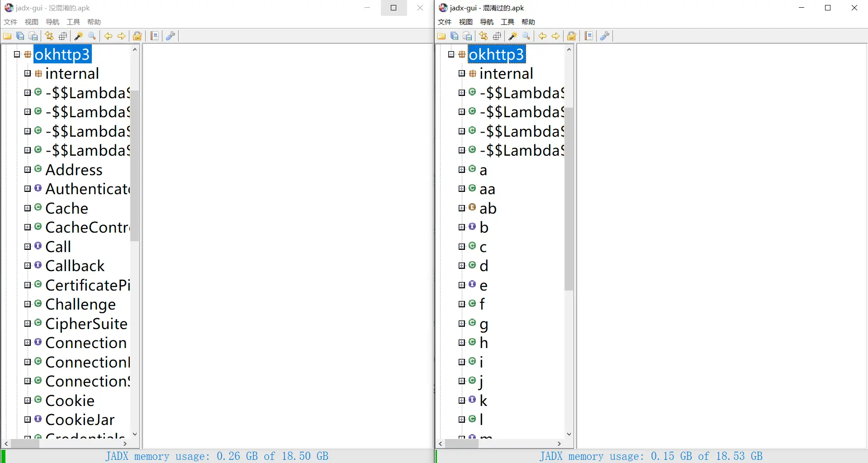Screen dimensions: 868x463
Task: Click scroll-right arrow of the 混淆过的.apk tree
Action: (x=560, y=444)
